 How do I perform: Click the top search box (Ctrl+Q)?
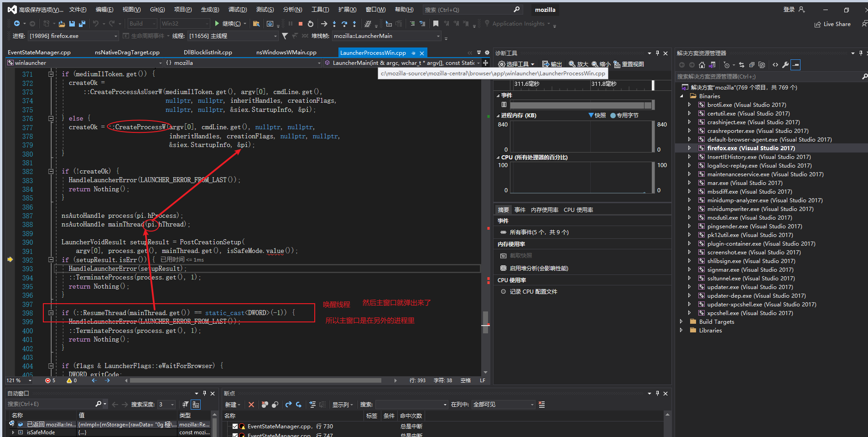(472, 10)
